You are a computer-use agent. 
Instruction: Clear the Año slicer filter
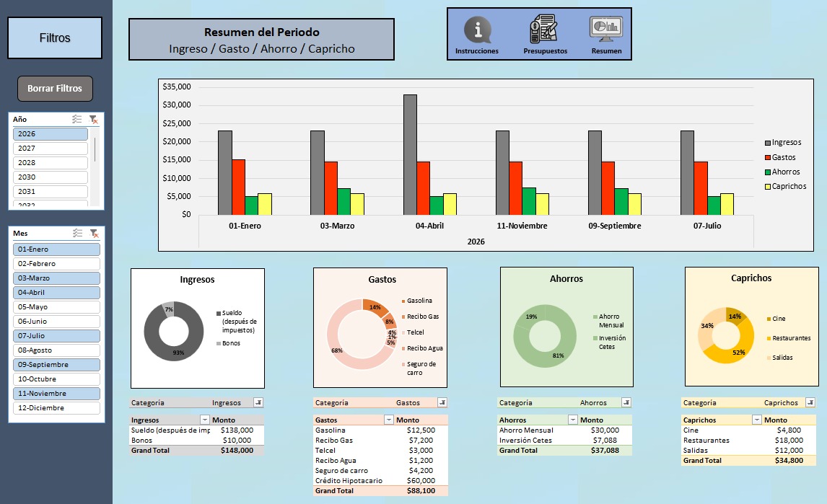click(x=94, y=120)
